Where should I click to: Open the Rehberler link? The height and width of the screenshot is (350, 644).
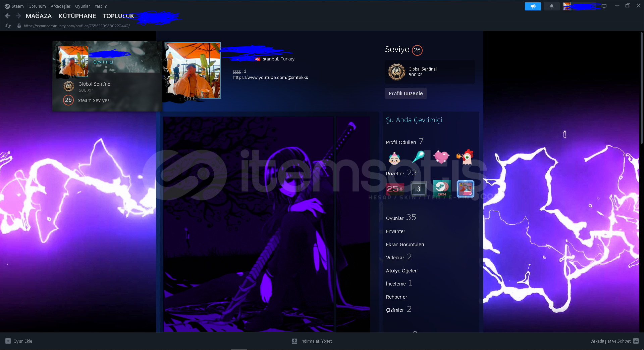pos(396,297)
